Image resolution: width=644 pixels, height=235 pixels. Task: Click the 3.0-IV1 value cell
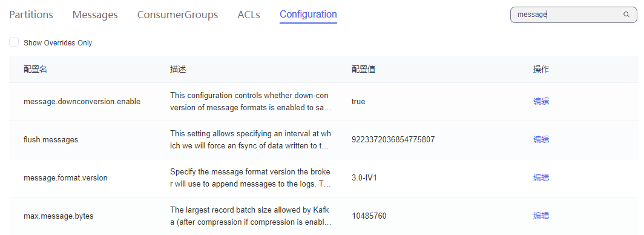[364, 178]
